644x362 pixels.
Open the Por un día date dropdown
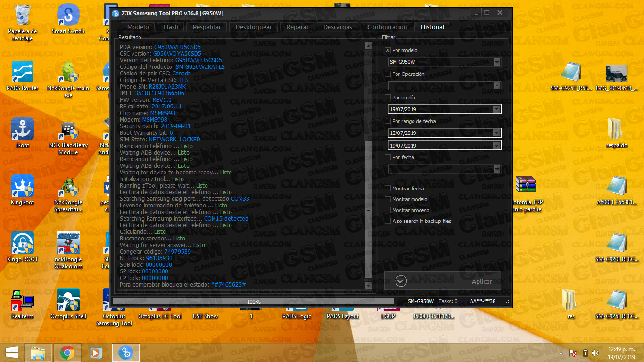coord(496,109)
